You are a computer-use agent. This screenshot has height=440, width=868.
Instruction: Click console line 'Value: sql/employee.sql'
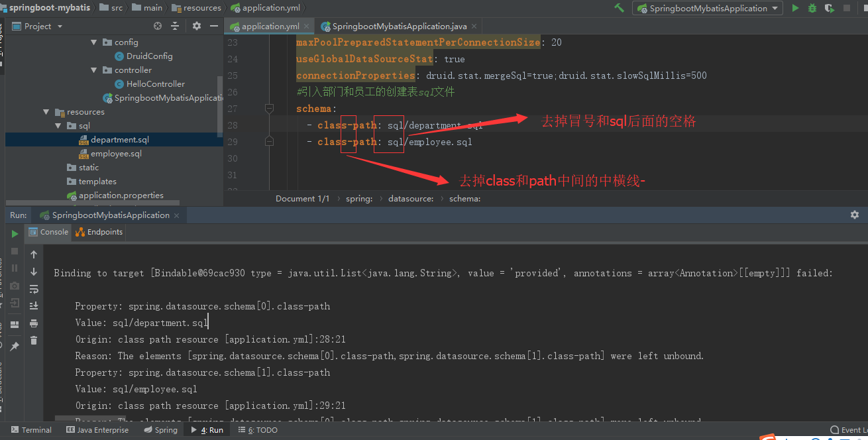pyautogui.click(x=136, y=389)
